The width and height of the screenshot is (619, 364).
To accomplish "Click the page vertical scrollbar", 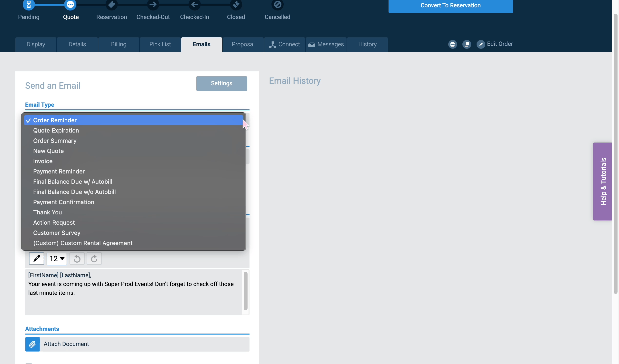I will 616,154.
